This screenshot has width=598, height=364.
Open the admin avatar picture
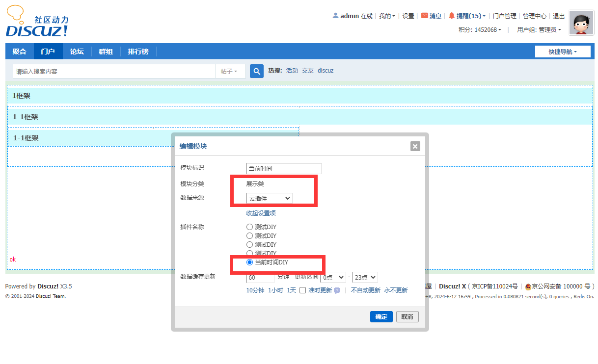(x=581, y=23)
